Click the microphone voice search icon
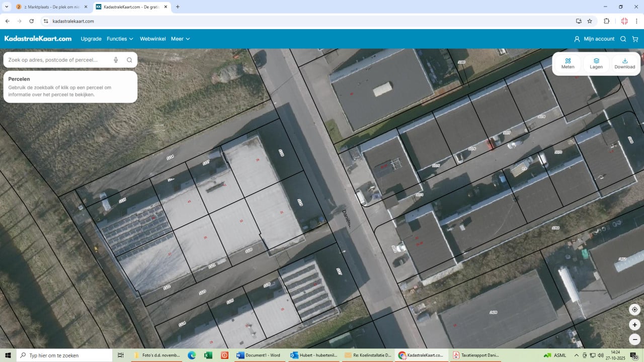The image size is (644, 362). [x=116, y=60]
